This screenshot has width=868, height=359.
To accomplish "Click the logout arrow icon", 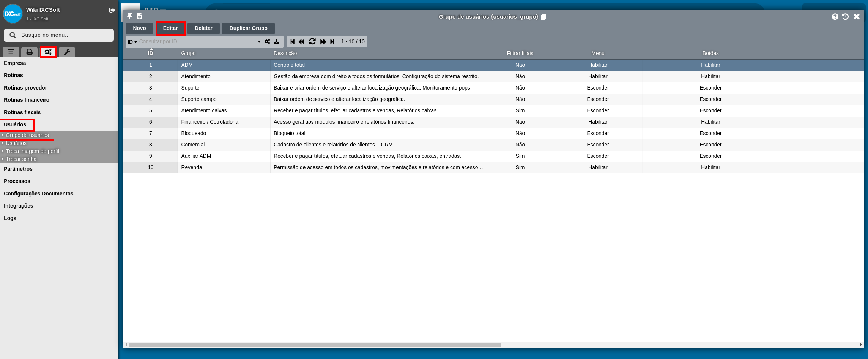I will click(x=112, y=10).
